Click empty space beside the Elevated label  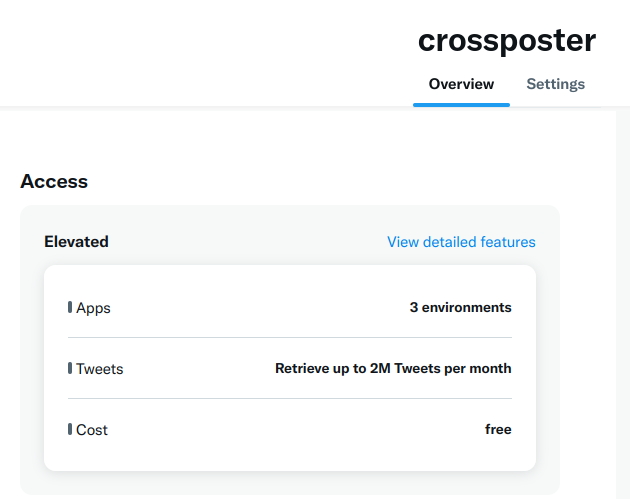[240, 242]
